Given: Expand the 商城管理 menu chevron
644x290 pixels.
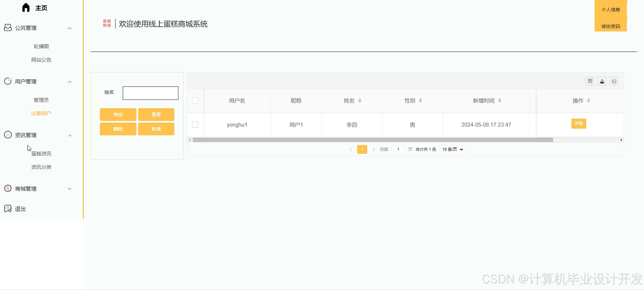Looking at the screenshot, I should click(70, 189).
